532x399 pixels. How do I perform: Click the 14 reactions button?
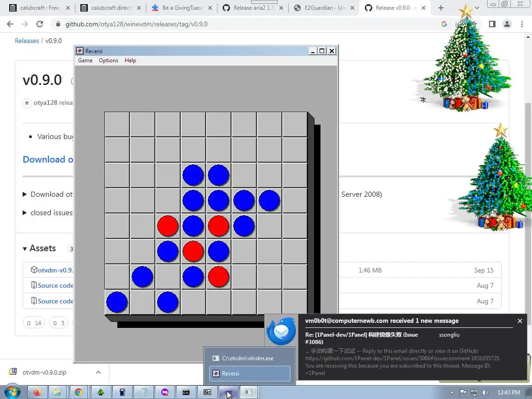tap(34, 323)
